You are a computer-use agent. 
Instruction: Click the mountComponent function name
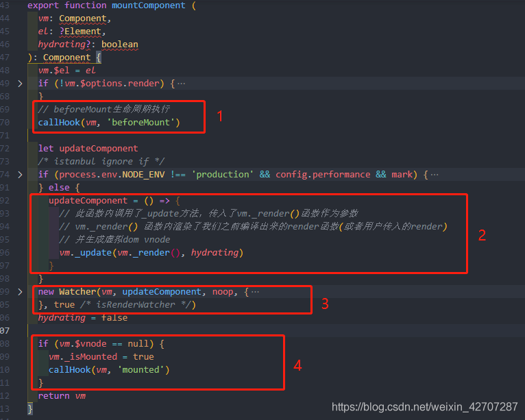click(x=148, y=5)
